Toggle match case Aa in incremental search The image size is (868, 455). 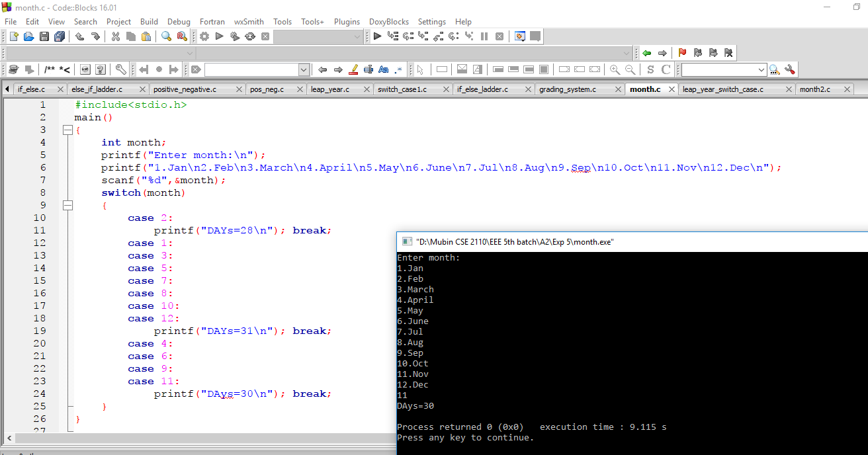[385, 69]
